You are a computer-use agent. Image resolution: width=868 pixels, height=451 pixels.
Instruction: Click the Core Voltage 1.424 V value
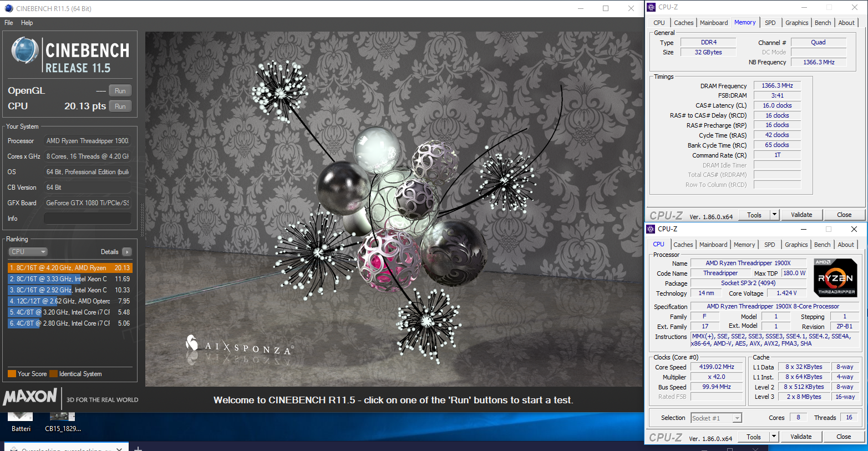pyautogui.click(x=786, y=293)
